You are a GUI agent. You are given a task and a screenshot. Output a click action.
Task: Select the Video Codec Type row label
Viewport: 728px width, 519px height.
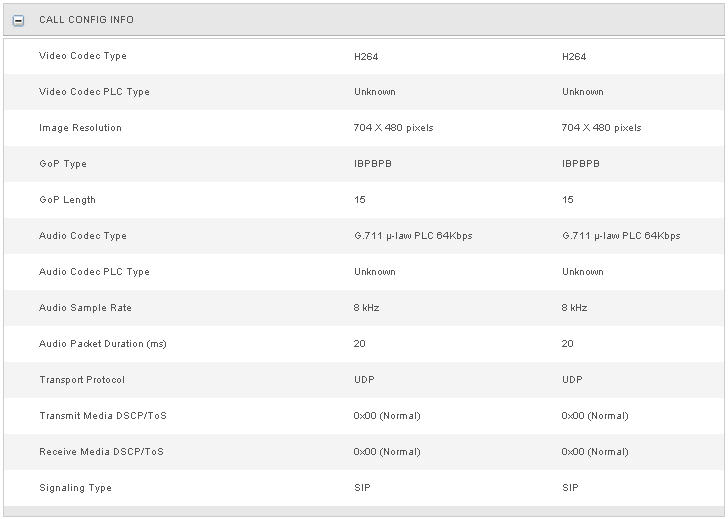tap(83, 56)
